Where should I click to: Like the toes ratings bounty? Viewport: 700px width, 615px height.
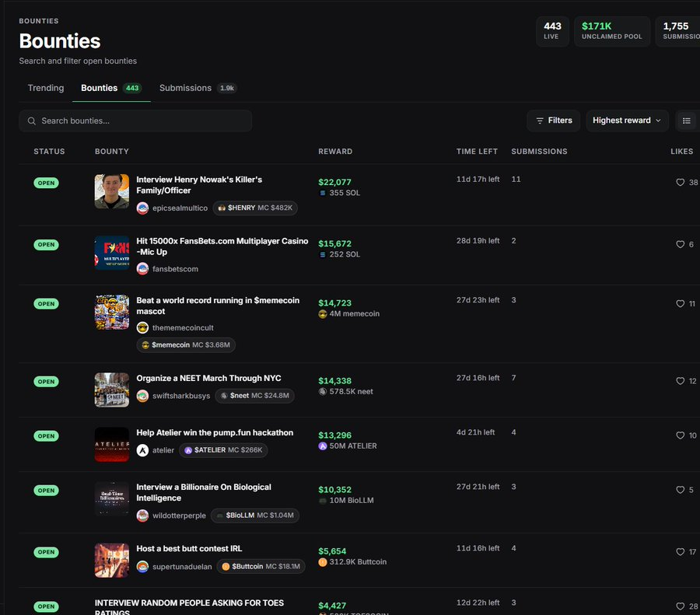point(680,606)
